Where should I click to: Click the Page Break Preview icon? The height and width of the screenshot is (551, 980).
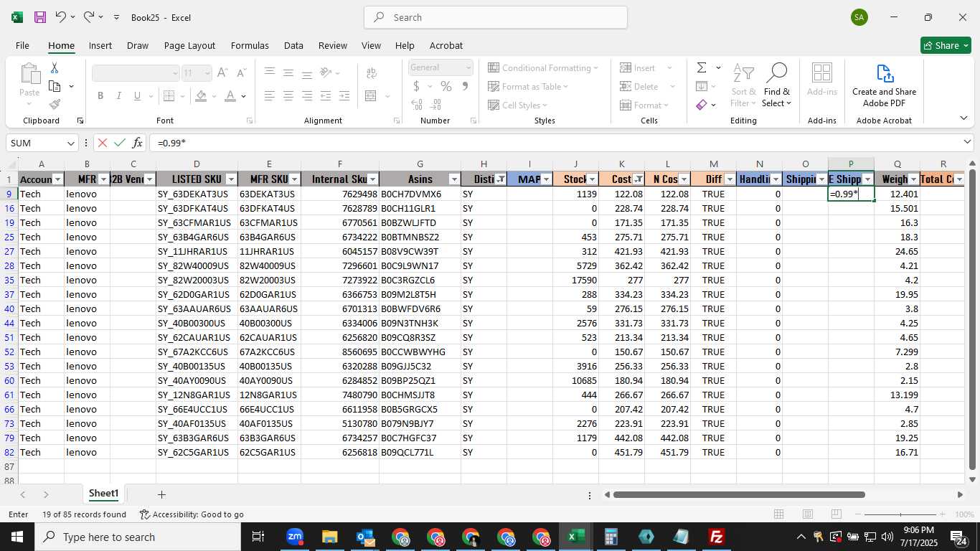(837, 514)
